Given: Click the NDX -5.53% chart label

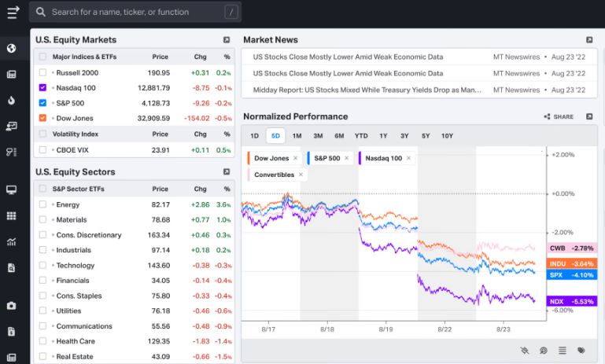Looking at the screenshot, I should coord(572,301).
